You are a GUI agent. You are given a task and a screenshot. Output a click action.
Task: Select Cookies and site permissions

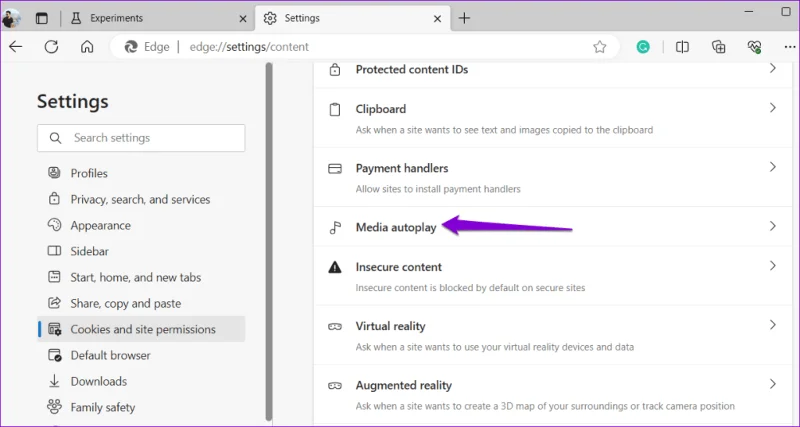tap(141, 330)
